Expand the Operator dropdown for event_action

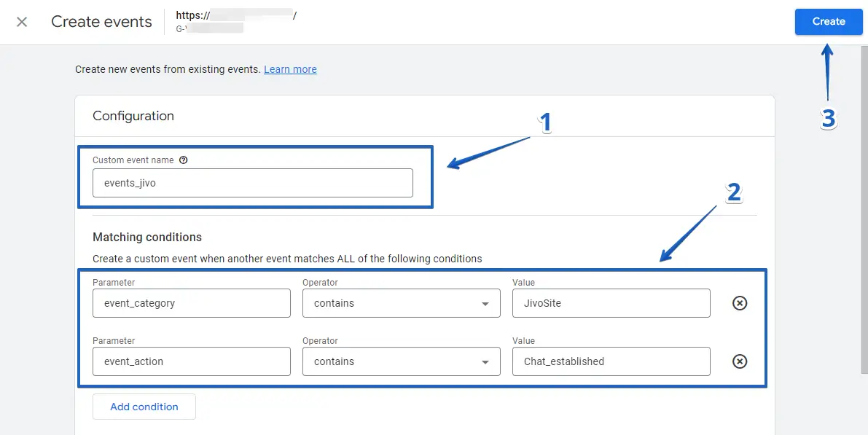point(401,361)
